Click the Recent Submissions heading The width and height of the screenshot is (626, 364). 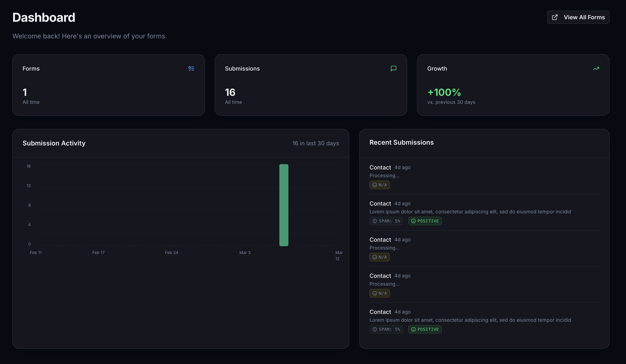coord(401,142)
